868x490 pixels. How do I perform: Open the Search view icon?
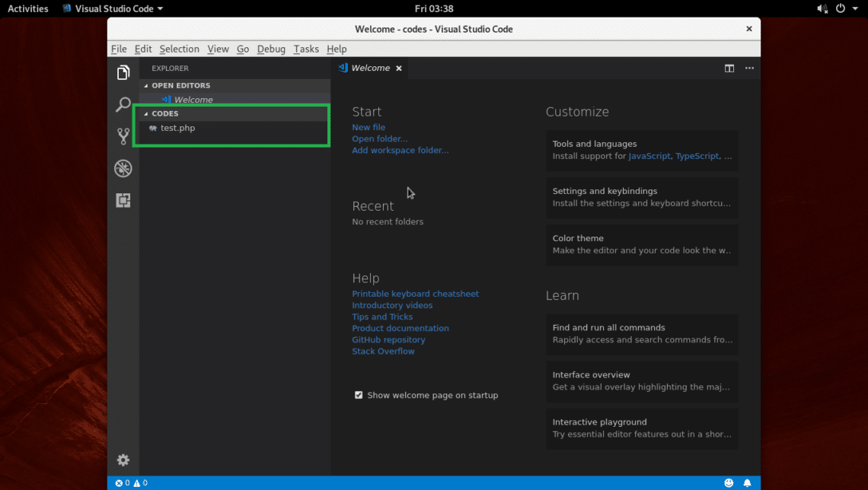pyautogui.click(x=123, y=104)
